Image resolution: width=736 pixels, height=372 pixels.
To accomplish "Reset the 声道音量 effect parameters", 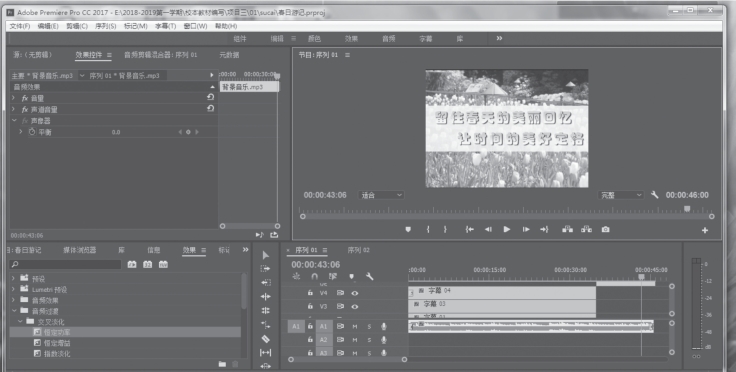I will (x=210, y=108).
